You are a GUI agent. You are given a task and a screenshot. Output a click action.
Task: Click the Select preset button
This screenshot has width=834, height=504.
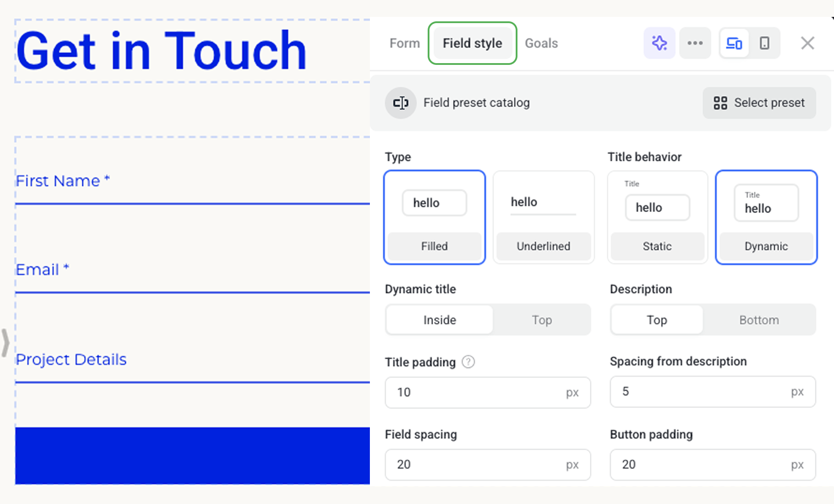pyautogui.click(x=759, y=103)
